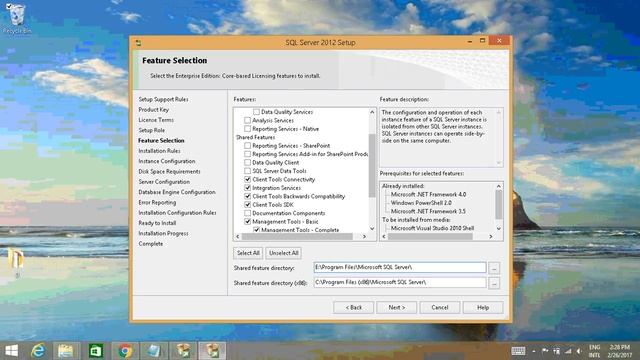Select Windows PowerShell 2.0 prerequisite

tap(421, 203)
